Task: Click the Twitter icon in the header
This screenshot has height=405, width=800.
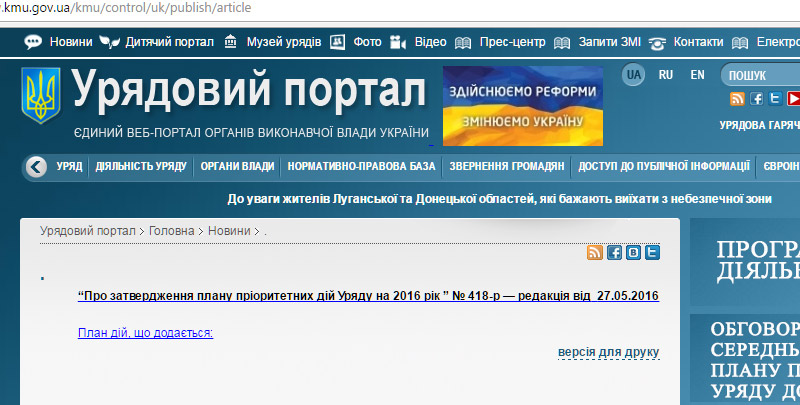Action: tap(776, 98)
